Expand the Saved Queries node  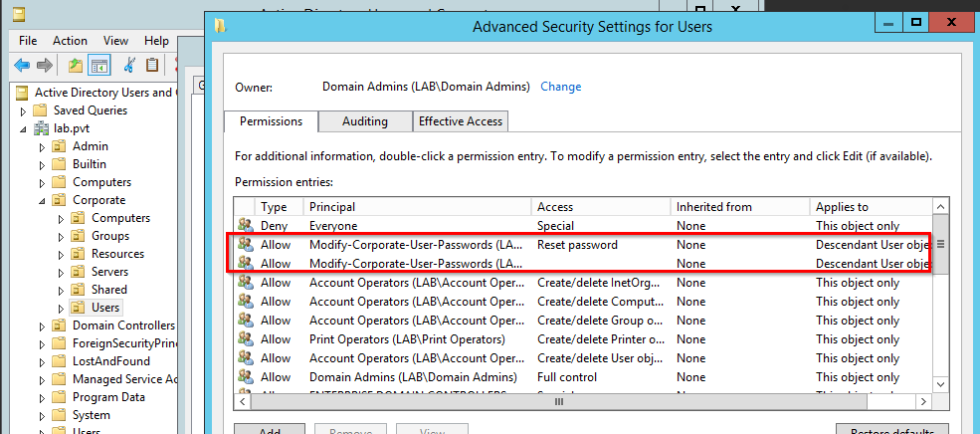coord(24,111)
